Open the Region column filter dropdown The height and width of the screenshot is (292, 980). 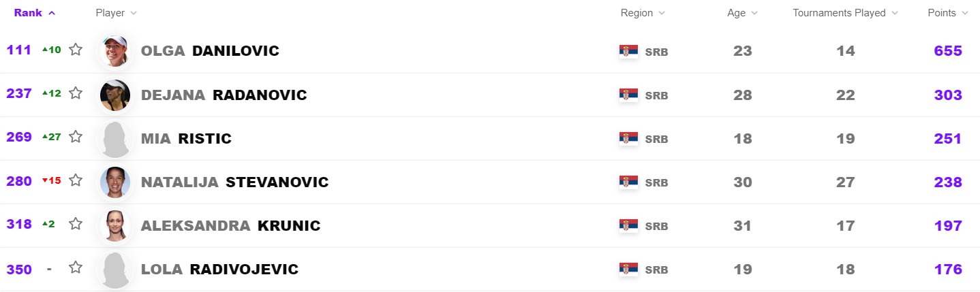tap(643, 13)
